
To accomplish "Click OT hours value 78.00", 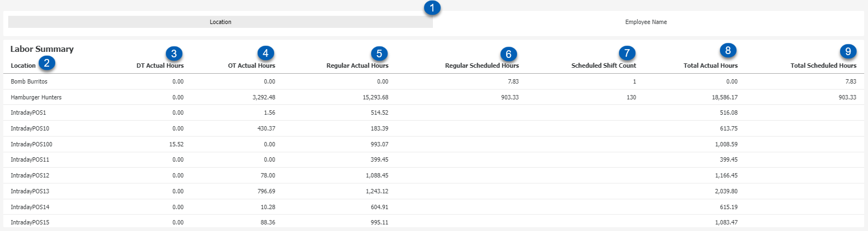I will [x=268, y=175].
